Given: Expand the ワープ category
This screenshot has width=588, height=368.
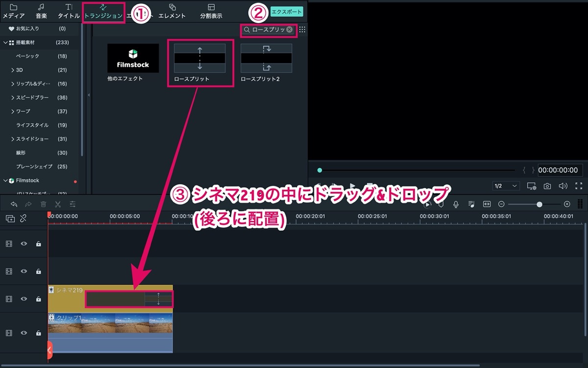Looking at the screenshot, I should [12, 111].
